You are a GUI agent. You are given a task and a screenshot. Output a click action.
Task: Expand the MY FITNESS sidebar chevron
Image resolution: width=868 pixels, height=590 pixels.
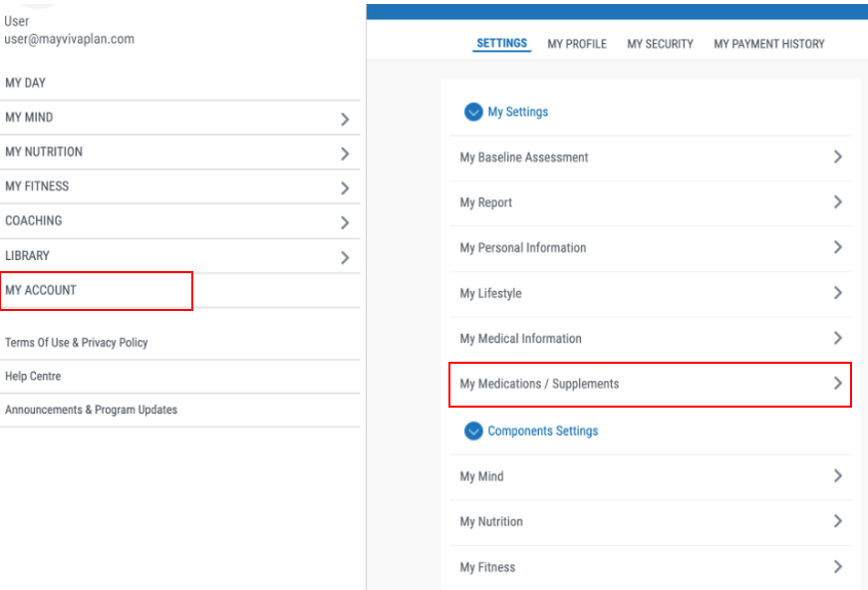click(345, 187)
